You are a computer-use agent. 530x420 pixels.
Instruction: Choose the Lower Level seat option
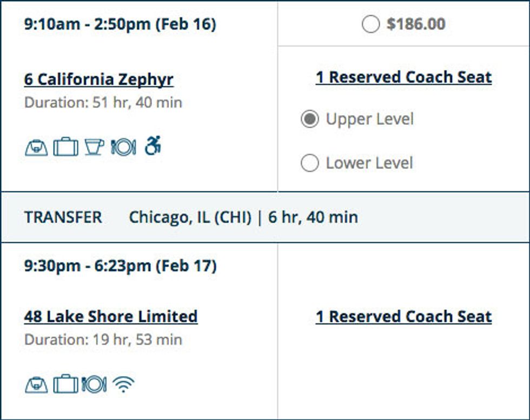pyautogui.click(x=309, y=163)
